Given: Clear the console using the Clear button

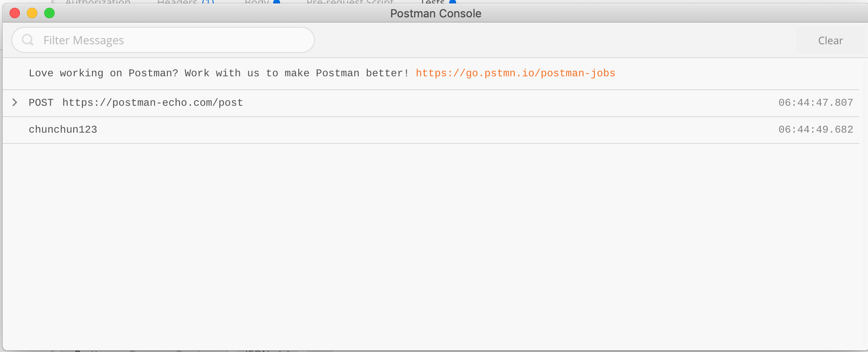Looking at the screenshot, I should pyautogui.click(x=830, y=40).
